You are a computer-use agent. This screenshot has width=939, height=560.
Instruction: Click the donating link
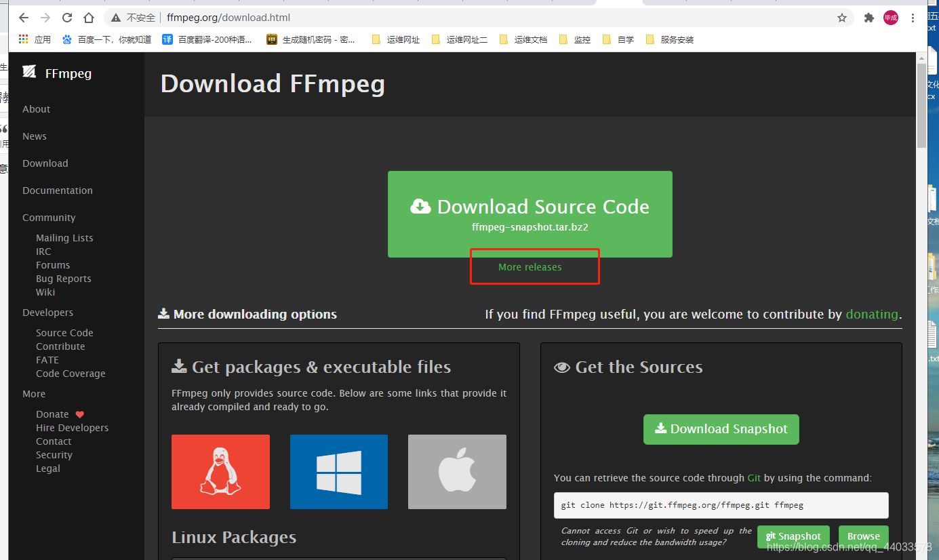(872, 314)
